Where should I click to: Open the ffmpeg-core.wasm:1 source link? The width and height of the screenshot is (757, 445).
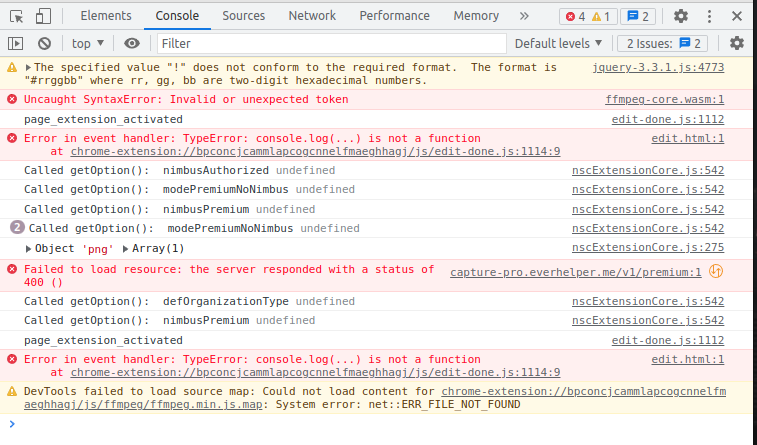(x=664, y=100)
